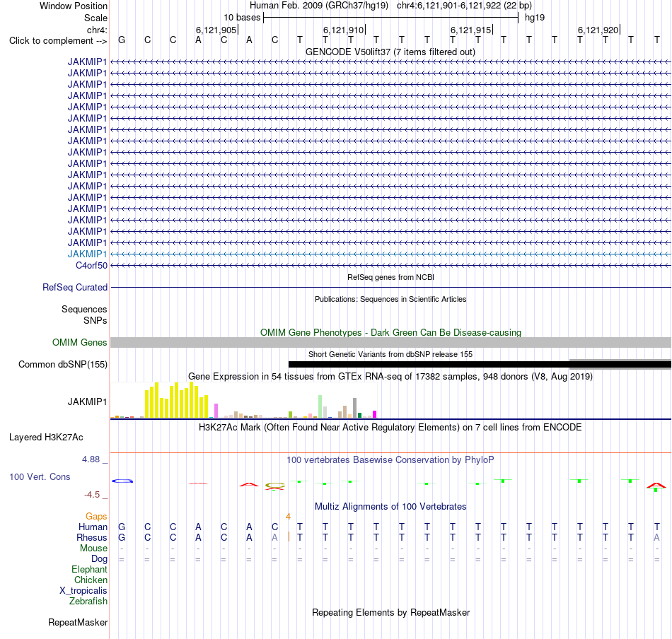The width and height of the screenshot is (672, 639).
Task: Click the '10 bases' scale bar label
Action: coord(242,18)
